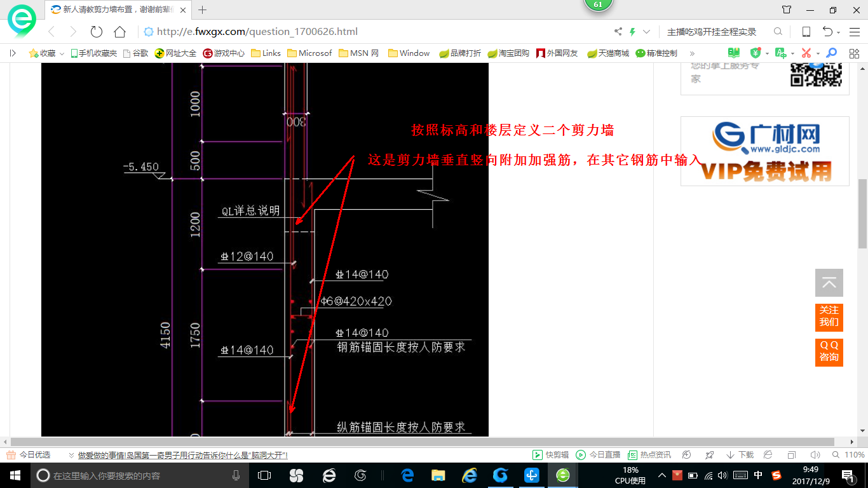Click the search magnifier icon
Screen dimensions: 868x488
coord(778,32)
